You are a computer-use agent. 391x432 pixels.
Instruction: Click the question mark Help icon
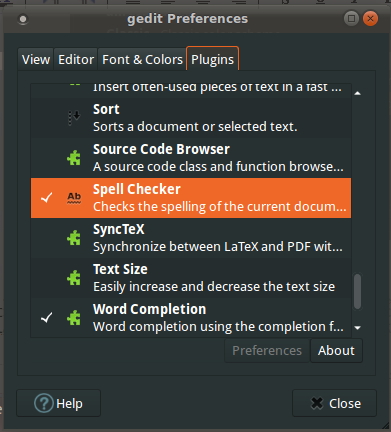(44, 403)
